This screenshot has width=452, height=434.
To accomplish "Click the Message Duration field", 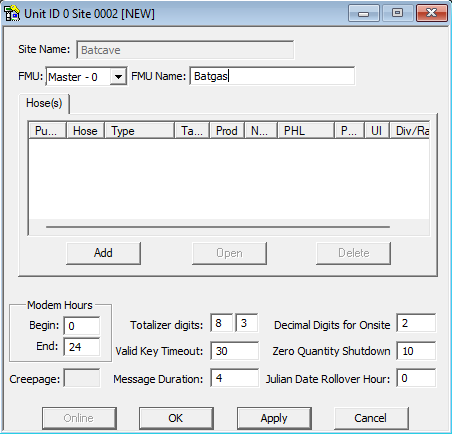I will [x=235, y=378].
